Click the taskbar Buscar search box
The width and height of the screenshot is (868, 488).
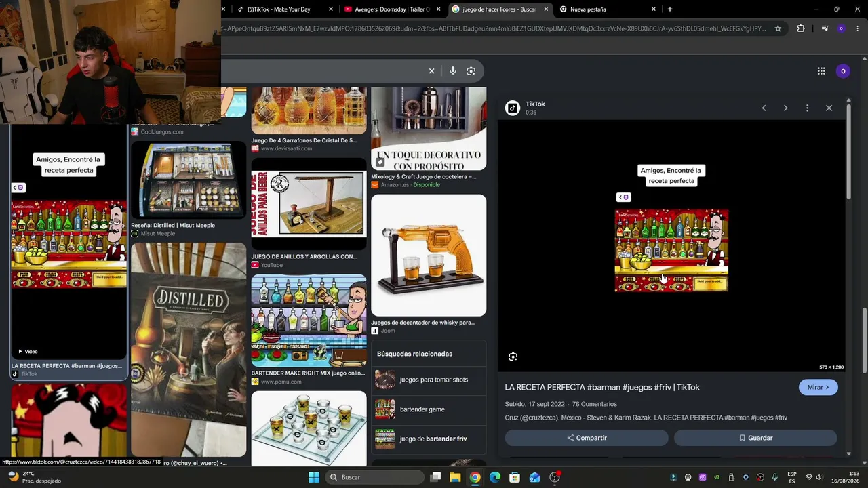click(374, 477)
